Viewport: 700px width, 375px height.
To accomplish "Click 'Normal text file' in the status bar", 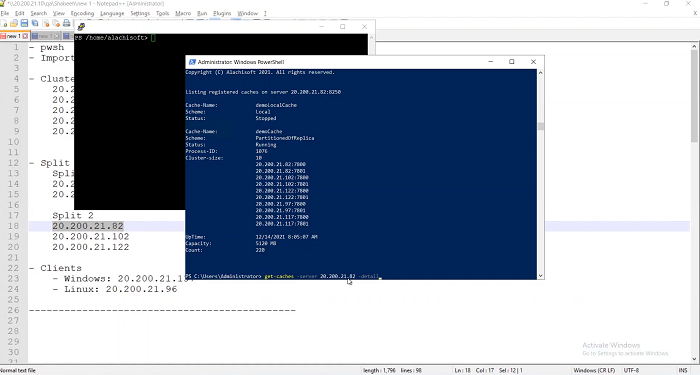I will click(18, 371).
